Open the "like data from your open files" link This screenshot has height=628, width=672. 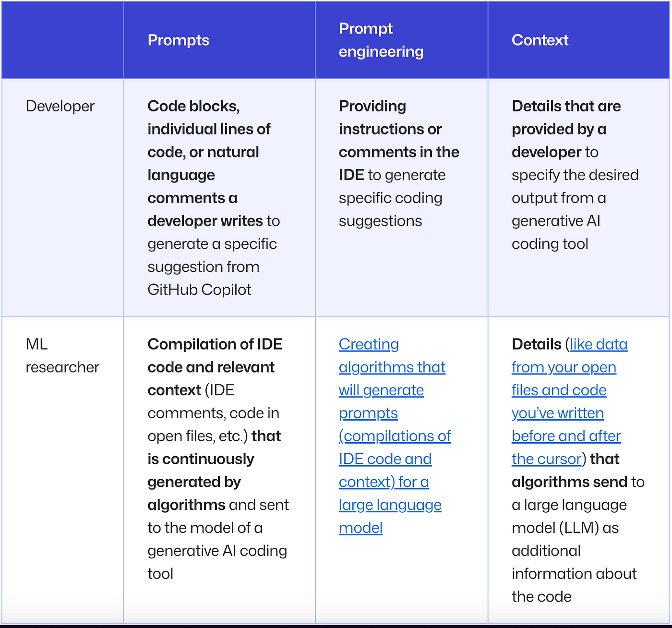click(x=569, y=367)
